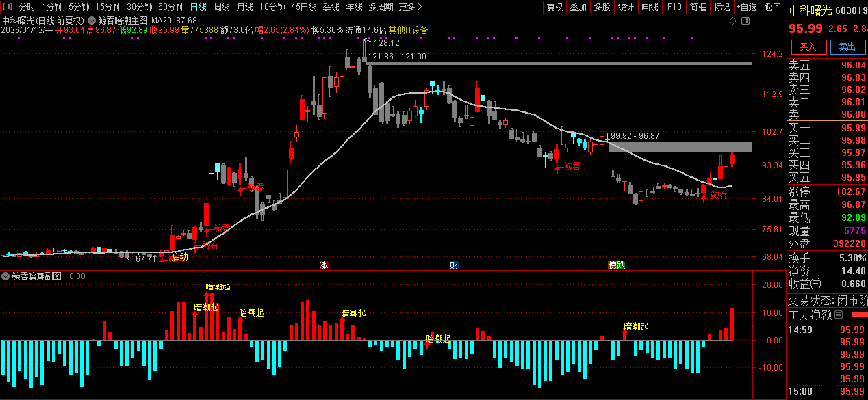868x400 pixels.
Task: Click the 买一 price 95.99
Action: [852, 128]
